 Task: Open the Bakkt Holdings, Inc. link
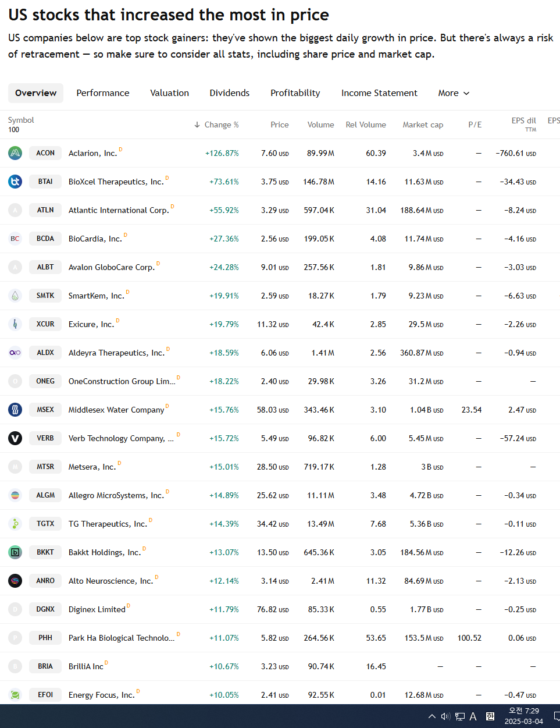(105, 552)
